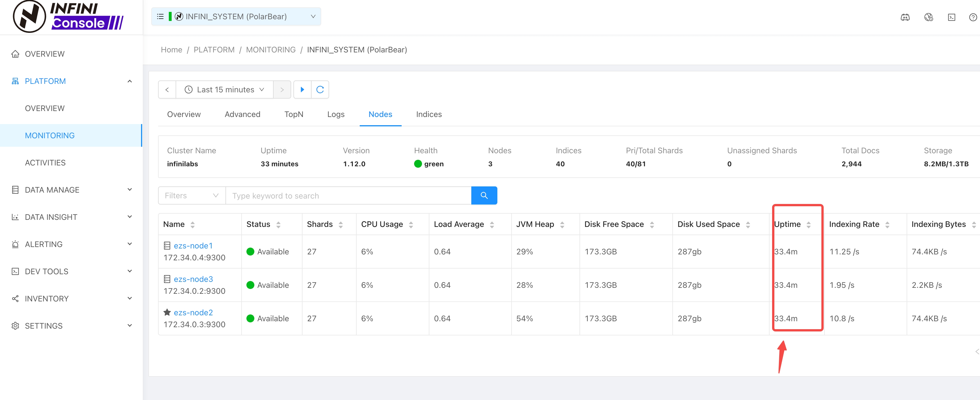Click the help question mark icon
This screenshot has height=400, width=980.
pos(972,17)
